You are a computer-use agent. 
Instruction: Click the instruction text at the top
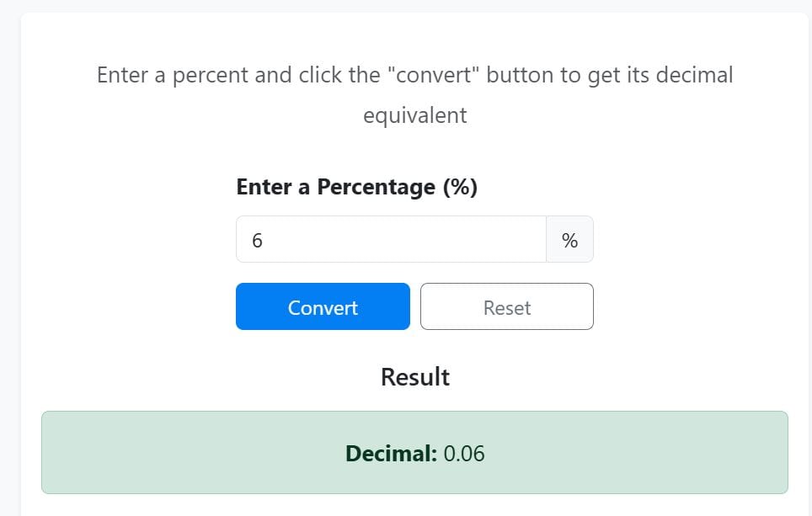[414, 75]
